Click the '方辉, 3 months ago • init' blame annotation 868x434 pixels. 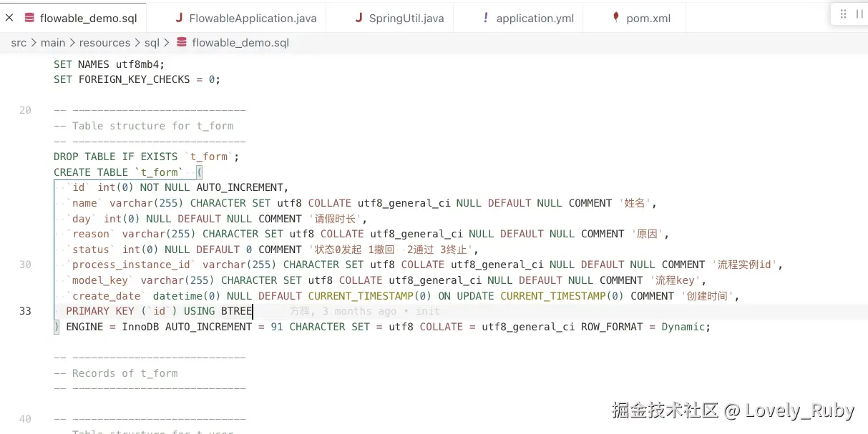coord(365,311)
